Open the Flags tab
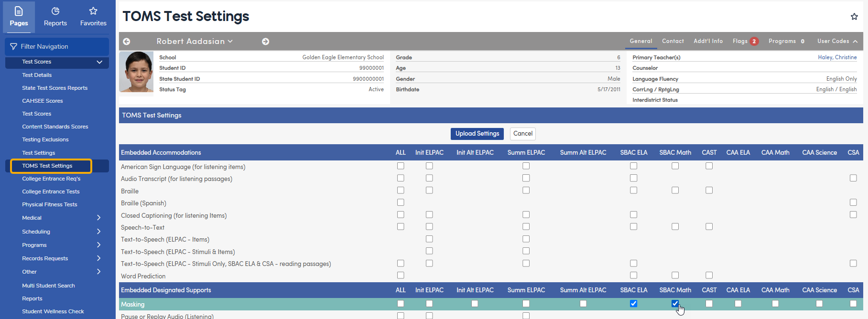Viewport: 868px width, 319px height. [740, 41]
